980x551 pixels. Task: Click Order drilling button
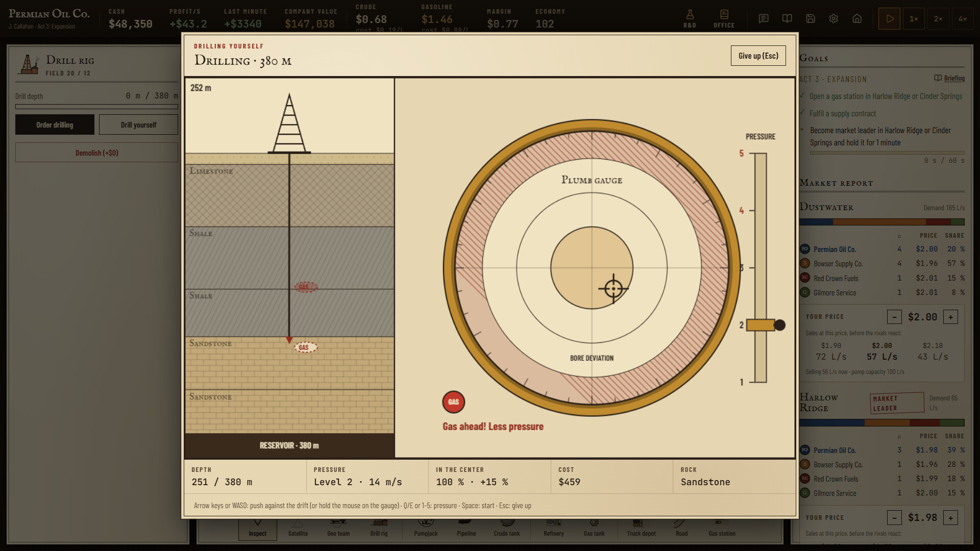coord(55,124)
